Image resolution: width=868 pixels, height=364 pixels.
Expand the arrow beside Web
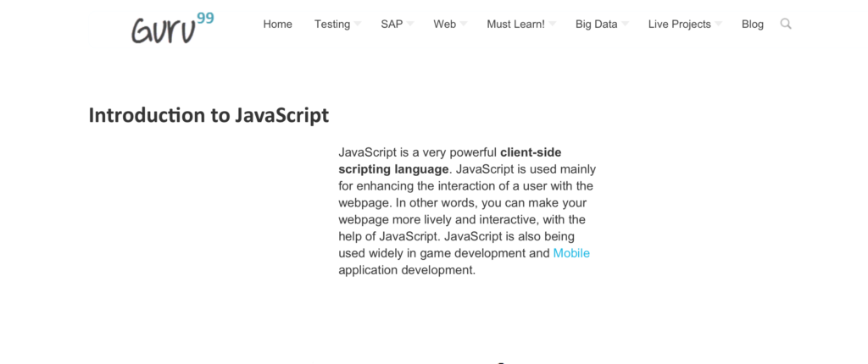click(464, 25)
